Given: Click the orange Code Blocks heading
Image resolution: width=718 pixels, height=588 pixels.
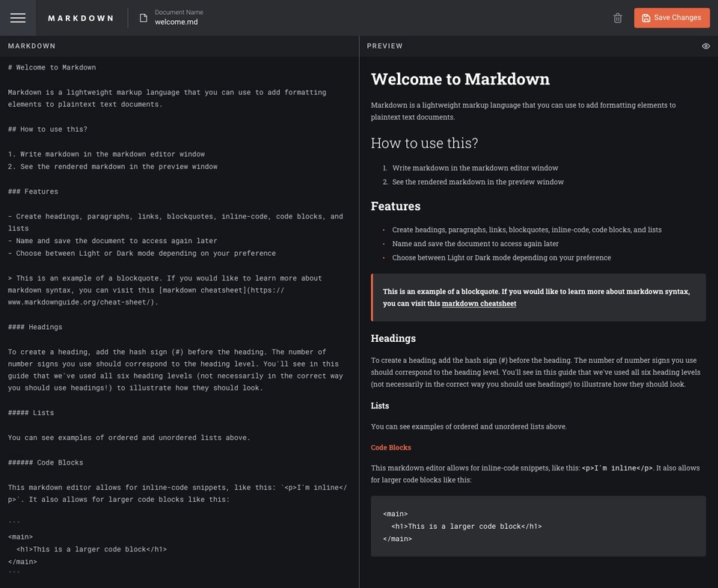Looking at the screenshot, I should tap(392, 447).
